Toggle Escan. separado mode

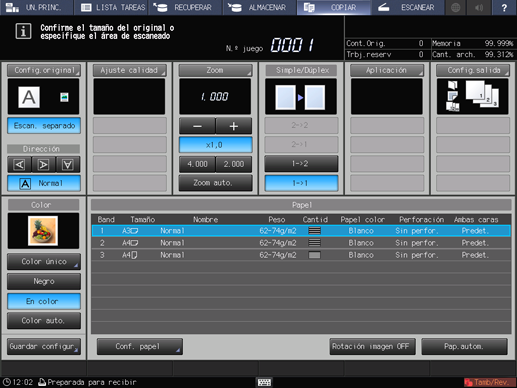click(x=44, y=126)
